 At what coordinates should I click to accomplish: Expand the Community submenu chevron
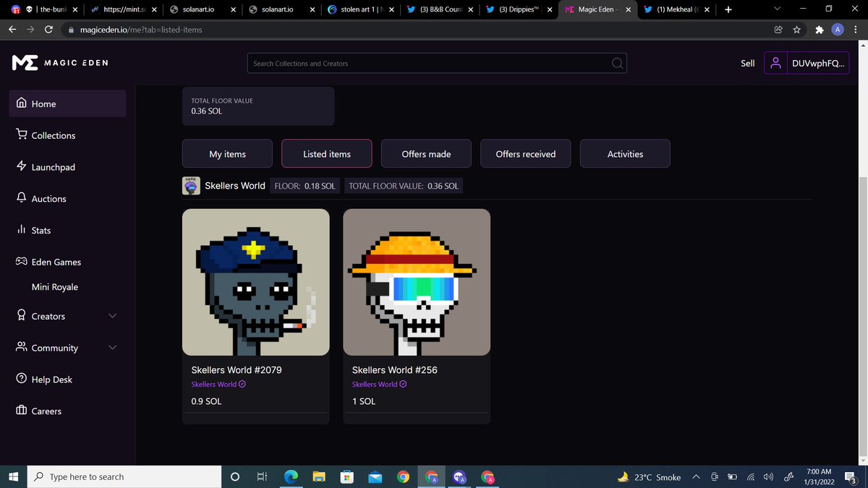[x=112, y=348]
